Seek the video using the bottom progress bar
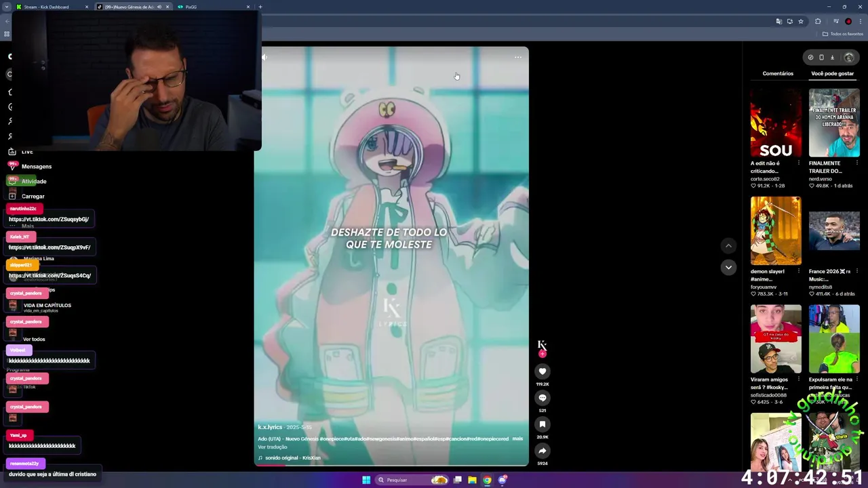This screenshot has width=868, height=488. [x=391, y=465]
